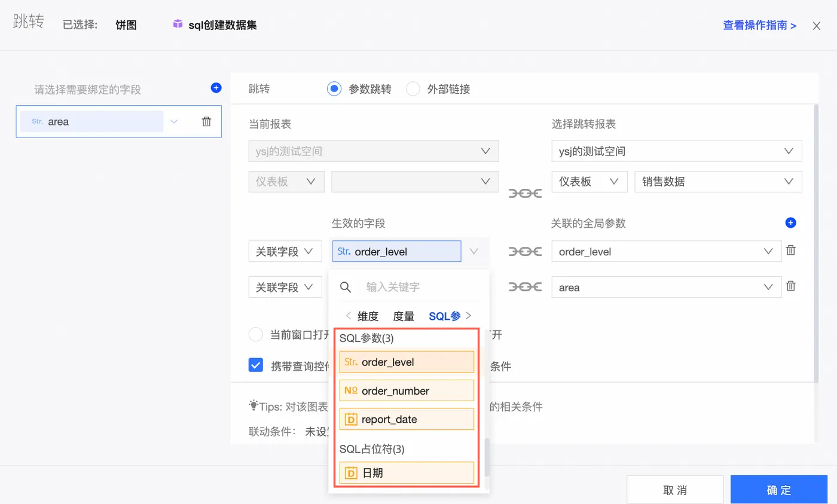Image resolution: width=837 pixels, height=504 pixels.
Task: Delete the order_level parameter row
Action: tap(790, 251)
